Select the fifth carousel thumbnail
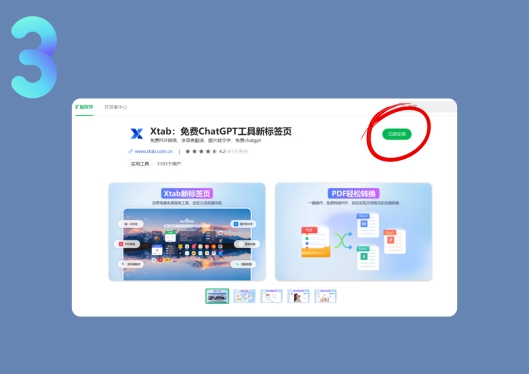 (x=325, y=296)
